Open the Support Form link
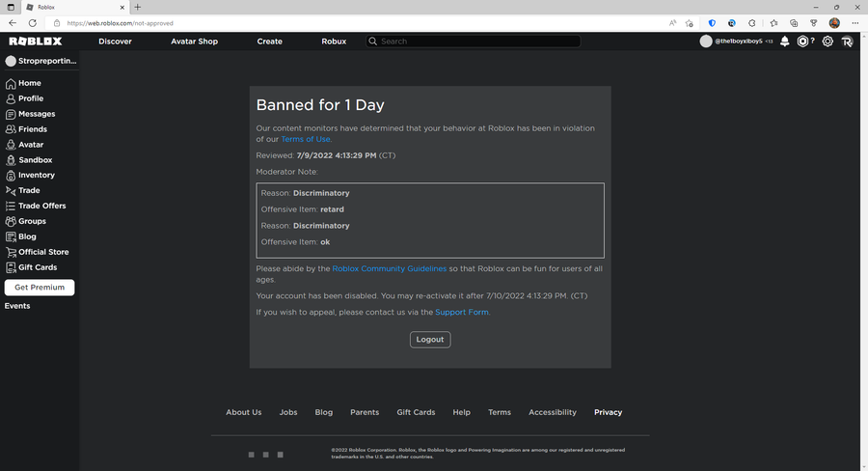Viewport: 868px width, 471px height. point(462,312)
